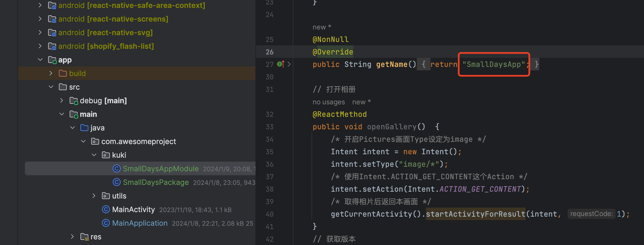Image resolution: width=644 pixels, height=245 pixels.
Task: Click the app module folder icon
Action: [52, 60]
